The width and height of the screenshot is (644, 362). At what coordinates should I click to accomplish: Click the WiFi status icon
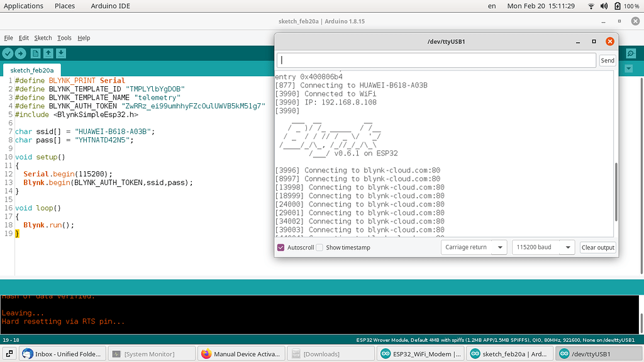coord(591,6)
